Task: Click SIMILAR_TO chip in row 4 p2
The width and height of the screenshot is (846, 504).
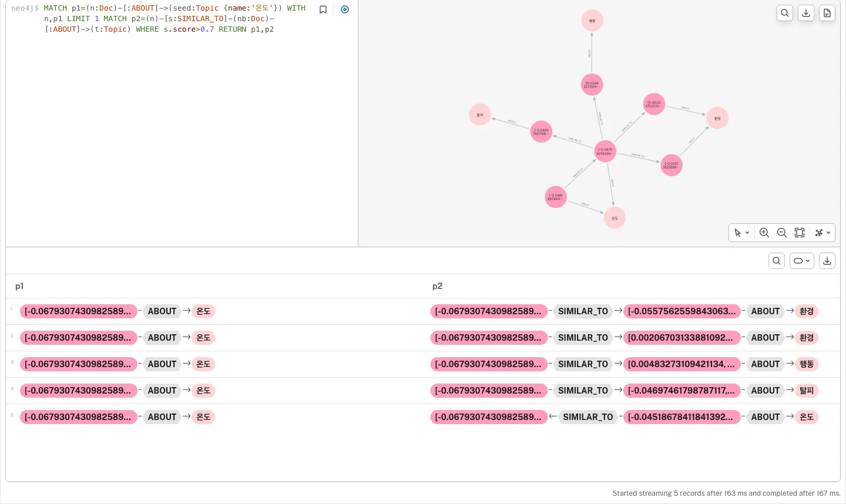Action: [583, 391]
